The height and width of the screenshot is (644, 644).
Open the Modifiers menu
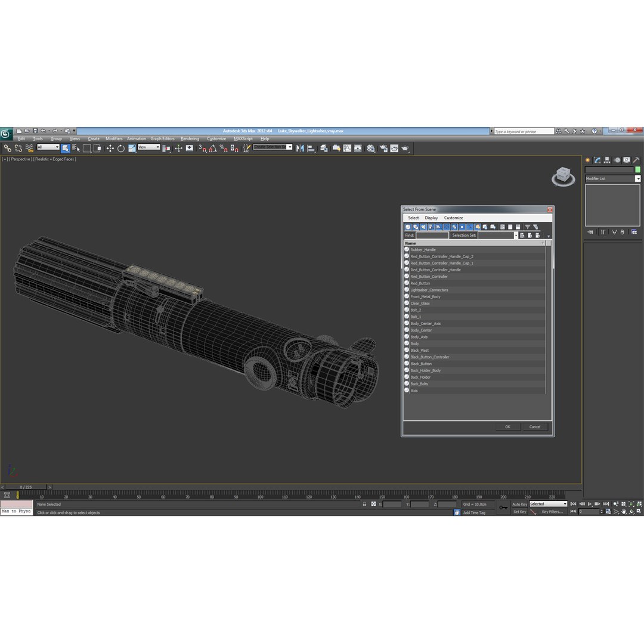[114, 139]
